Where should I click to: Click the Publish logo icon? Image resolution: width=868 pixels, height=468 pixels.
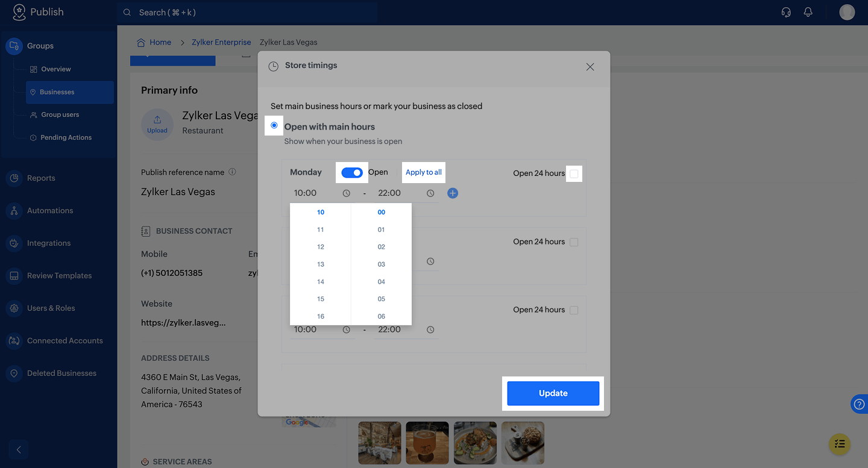tap(19, 12)
